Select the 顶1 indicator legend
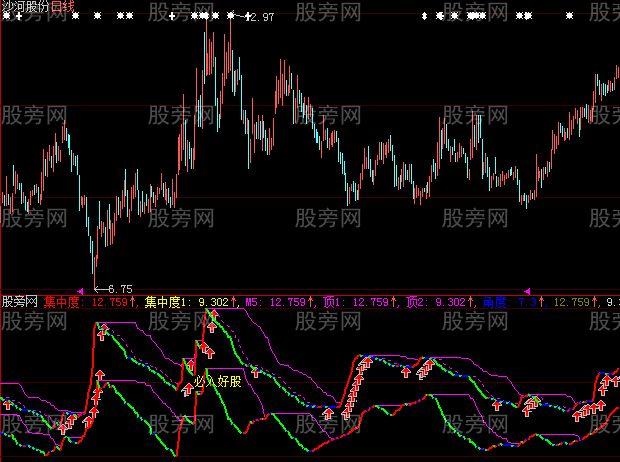 click(360, 303)
